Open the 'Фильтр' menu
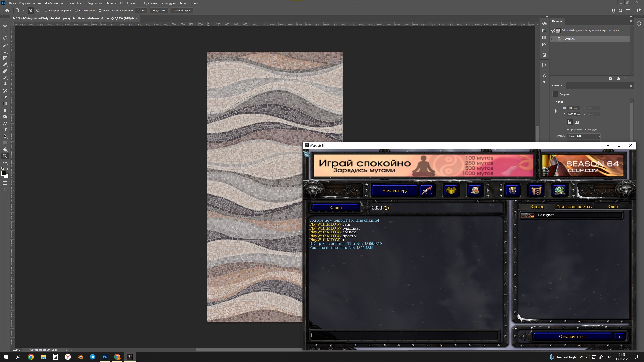This screenshot has height=362, width=644. pyautogui.click(x=110, y=3)
